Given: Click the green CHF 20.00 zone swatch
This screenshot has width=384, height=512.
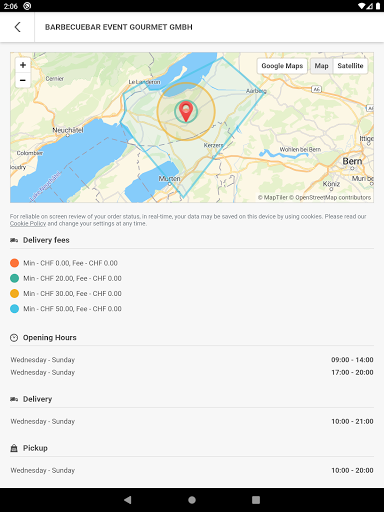Looking at the screenshot, I should click(x=14, y=278).
